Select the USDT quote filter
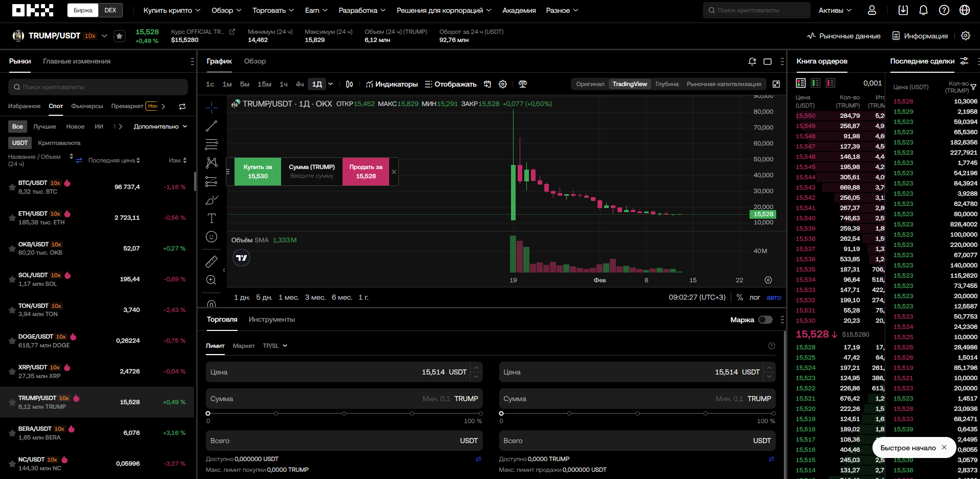 [20, 143]
